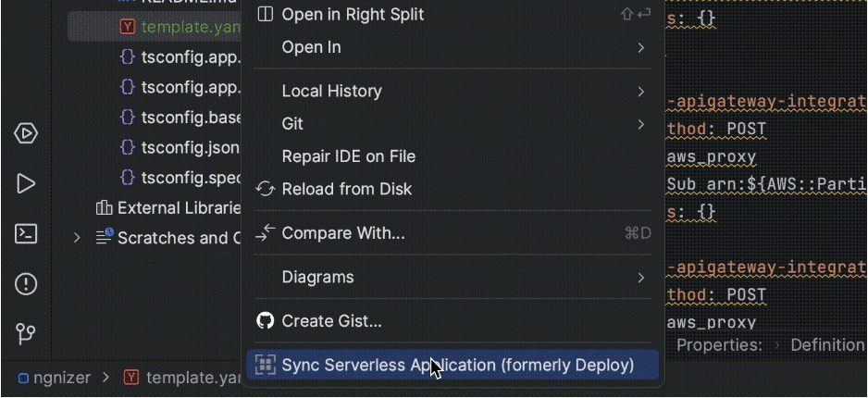
Task: Expand the Diagrams submenu arrow
Action: click(640, 277)
